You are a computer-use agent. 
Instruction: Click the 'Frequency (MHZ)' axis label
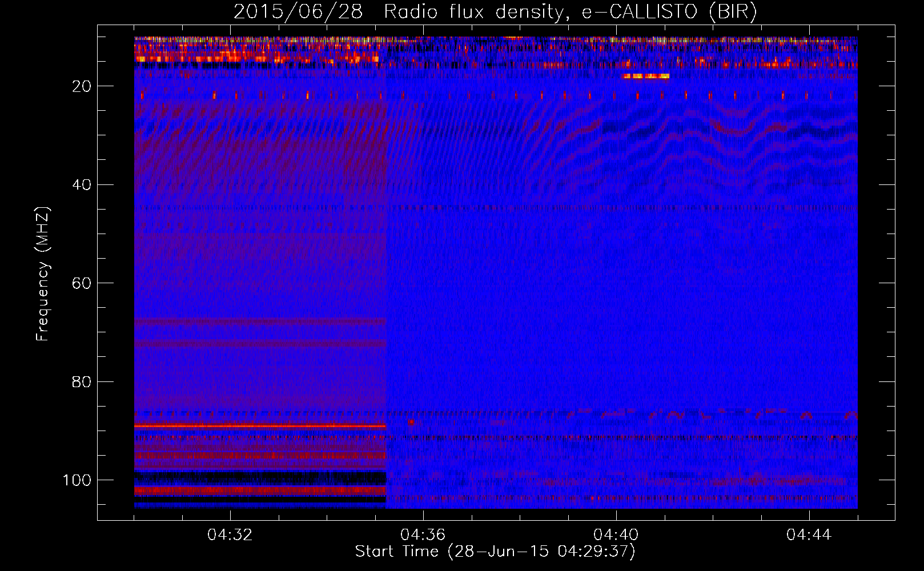tap(43, 274)
